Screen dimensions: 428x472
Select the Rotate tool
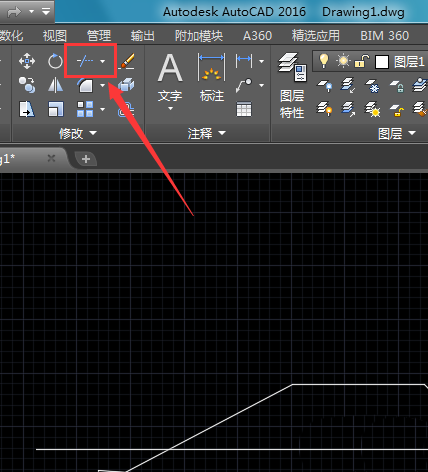[55, 61]
